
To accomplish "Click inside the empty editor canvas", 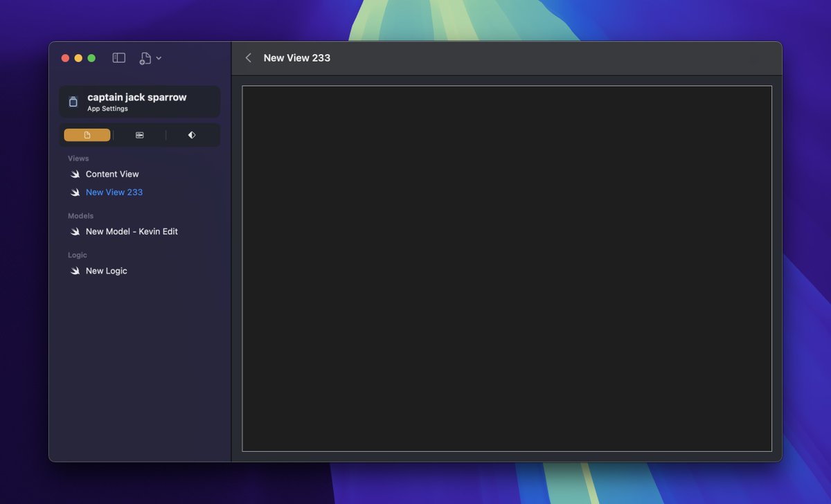I will click(x=507, y=269).
